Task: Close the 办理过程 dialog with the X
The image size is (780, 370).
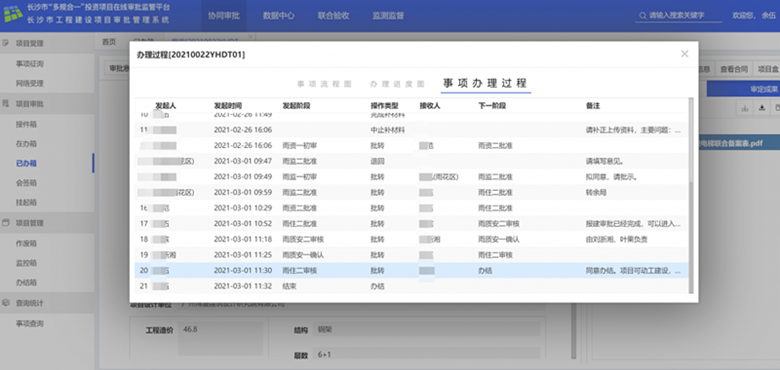Action: tap(684, 54)
